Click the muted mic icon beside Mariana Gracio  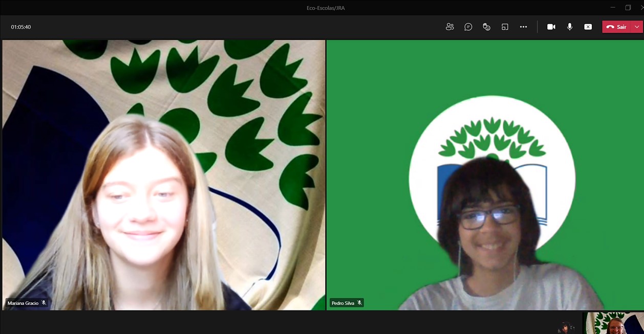click(44, 303)
